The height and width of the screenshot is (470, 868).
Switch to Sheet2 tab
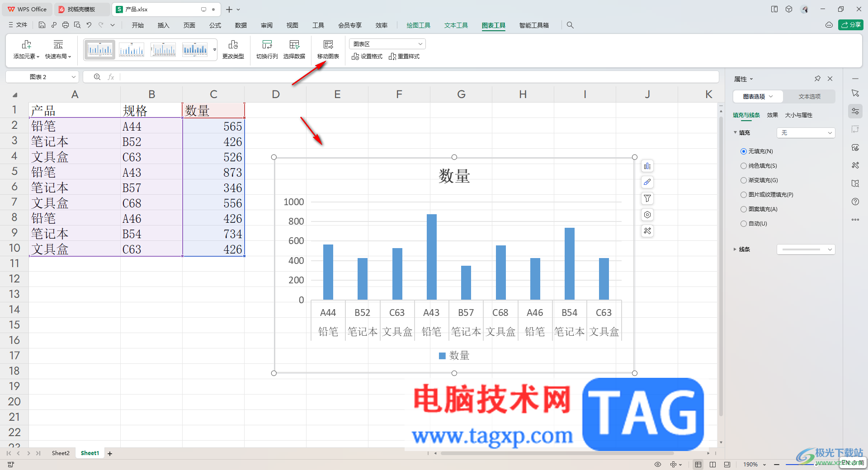tap(61, 453)
